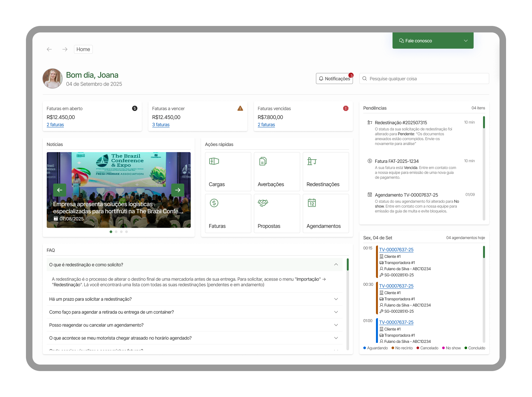Open the Fatura FAT-2025-1234 pending item

(421, 169)
